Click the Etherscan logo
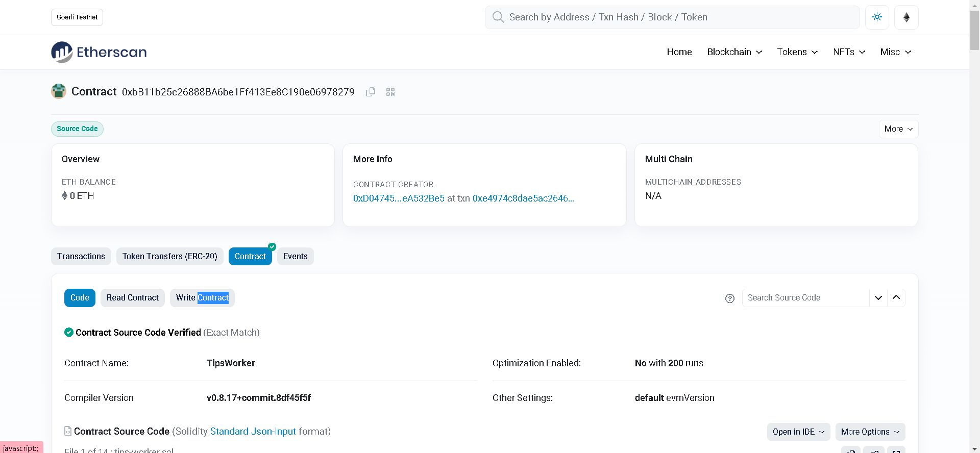Image resolution: width=980 pixels, height=453 pixels. coord(99,52)
